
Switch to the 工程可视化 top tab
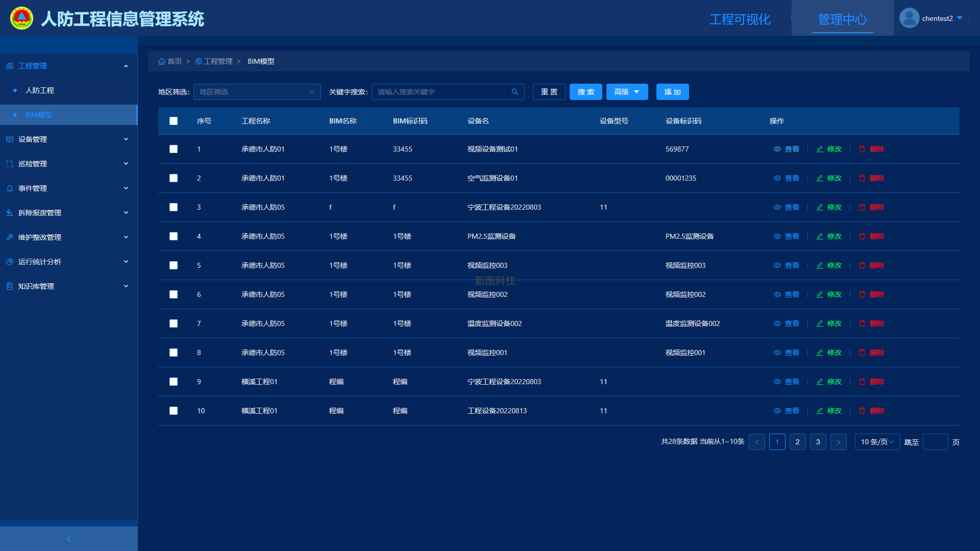pyautogui.click(x=740, y=19)
